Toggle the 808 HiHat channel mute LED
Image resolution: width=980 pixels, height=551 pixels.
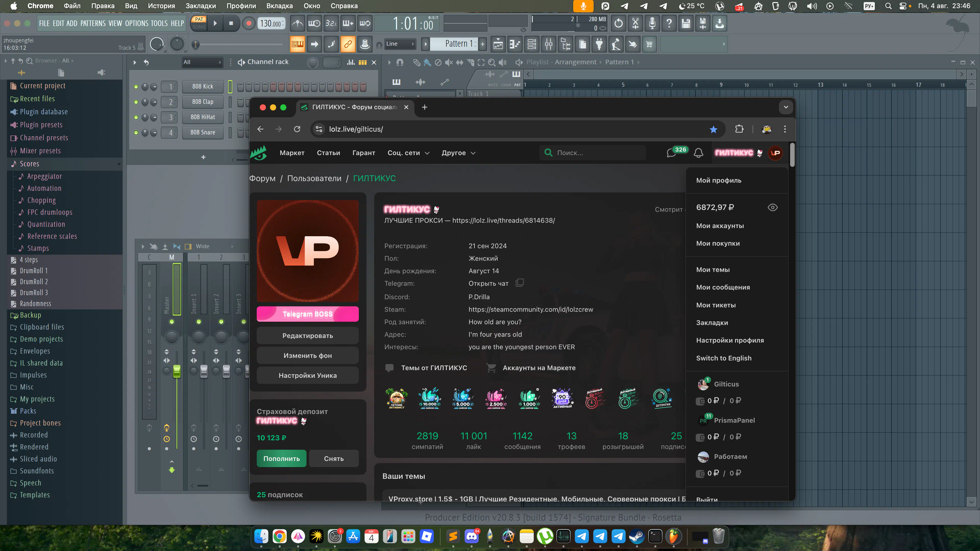136,117
